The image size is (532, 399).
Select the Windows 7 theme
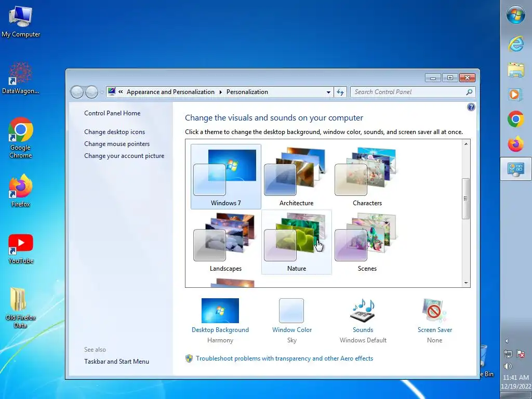[x=225, y=177]
